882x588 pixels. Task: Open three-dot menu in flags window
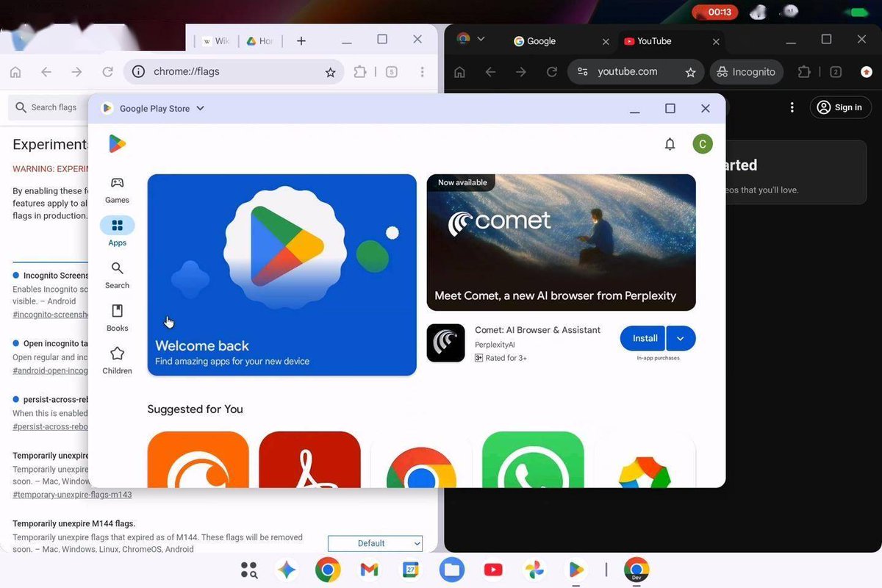click(x=422, y=72)
